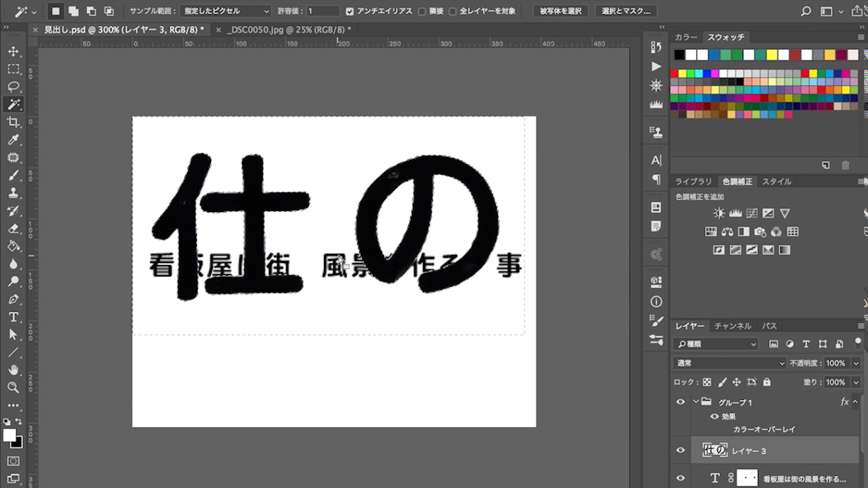
Task: Hide the 効果 layer effects
Action: pos(714,416)
